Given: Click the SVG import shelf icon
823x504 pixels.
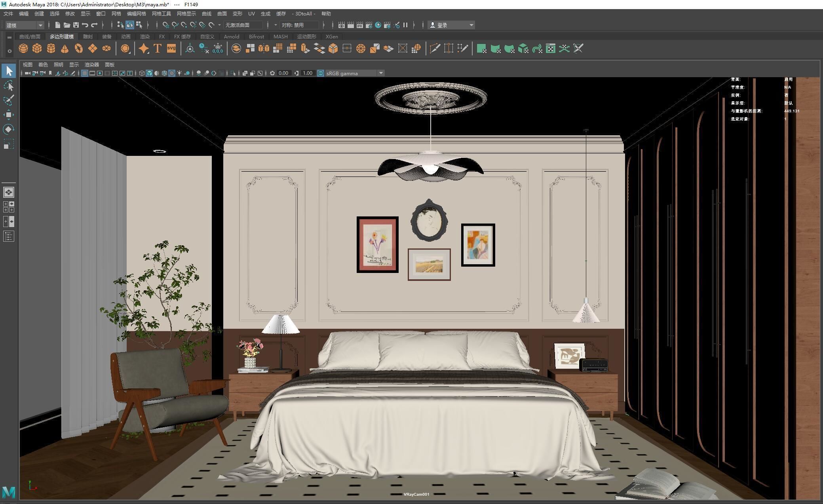Looking at the screenshot, I should pos(171,49).
